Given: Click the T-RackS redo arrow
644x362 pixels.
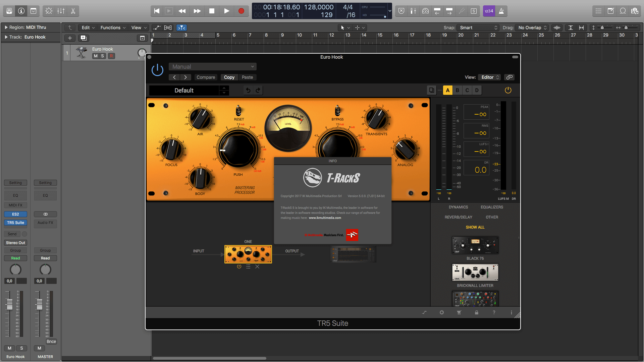Looking at the screenshot, I should tap(258, 90).
